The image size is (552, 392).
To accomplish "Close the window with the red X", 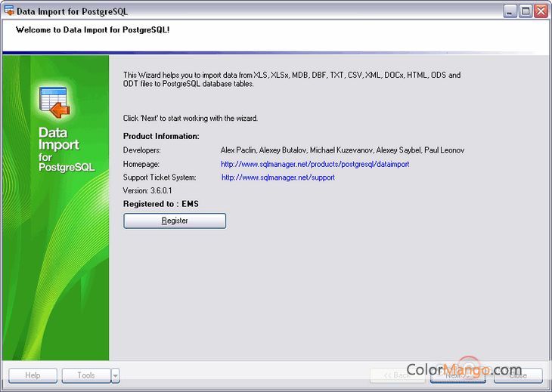I will (x=541, y=11).
